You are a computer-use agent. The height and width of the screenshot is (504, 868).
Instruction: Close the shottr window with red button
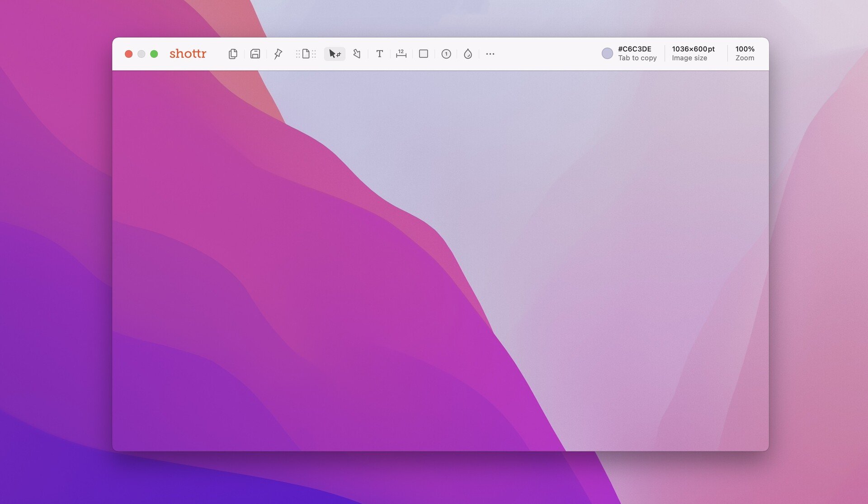[128, 54]
